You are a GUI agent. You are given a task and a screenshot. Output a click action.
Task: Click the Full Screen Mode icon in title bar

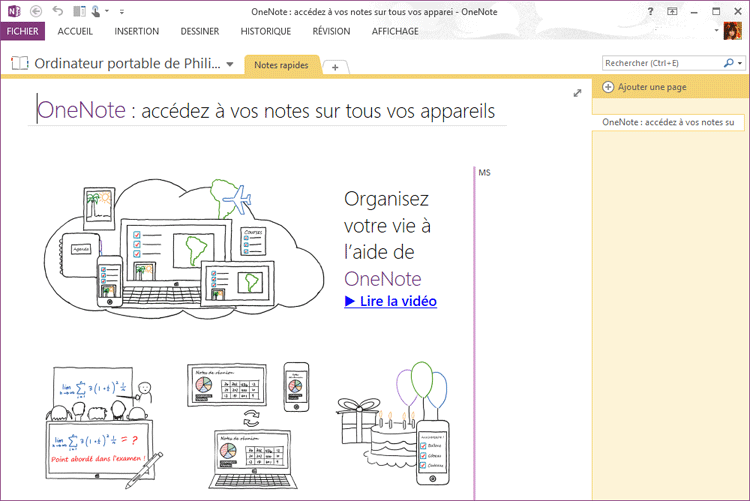[x=672, y=11]
